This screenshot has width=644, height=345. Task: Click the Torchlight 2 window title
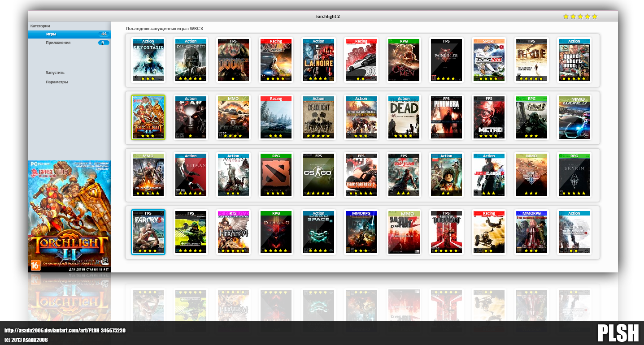tap(327, 16)
